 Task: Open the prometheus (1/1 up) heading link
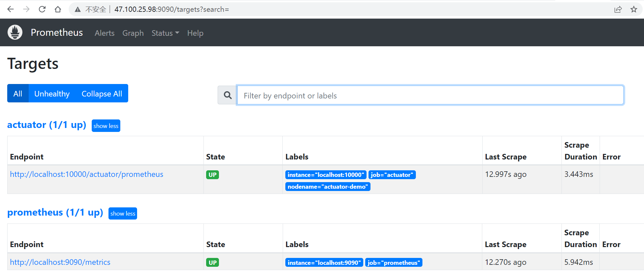[x=55, y=212]
